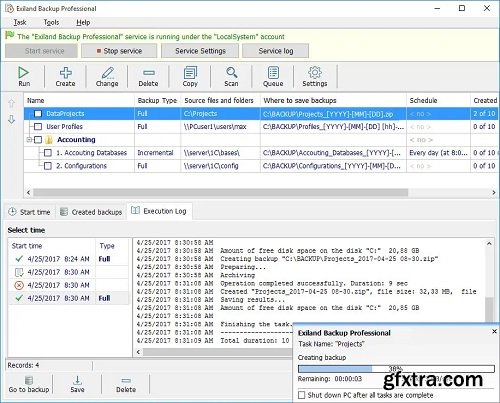Click the Accounting folder icon
The height and width of the screenshot is (403, 500).
pyautogui.click(x=49, y=140)
